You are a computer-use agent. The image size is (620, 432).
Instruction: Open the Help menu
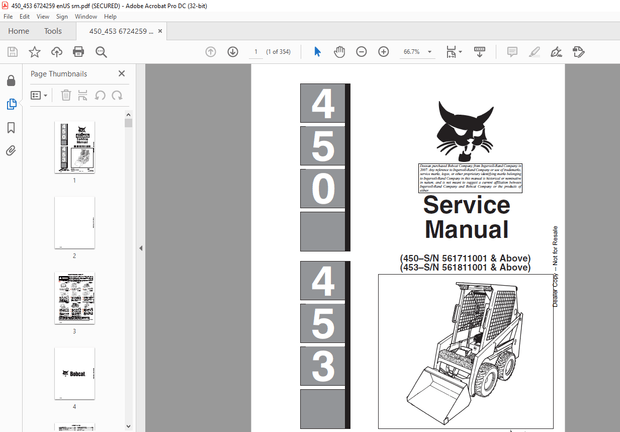pos(110,17)
